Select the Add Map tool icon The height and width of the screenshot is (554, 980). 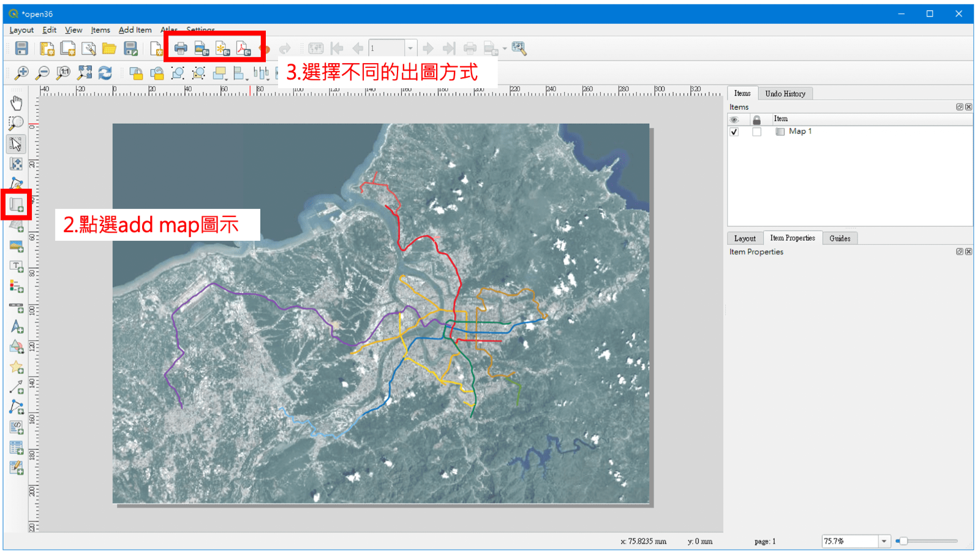(17, 205)
